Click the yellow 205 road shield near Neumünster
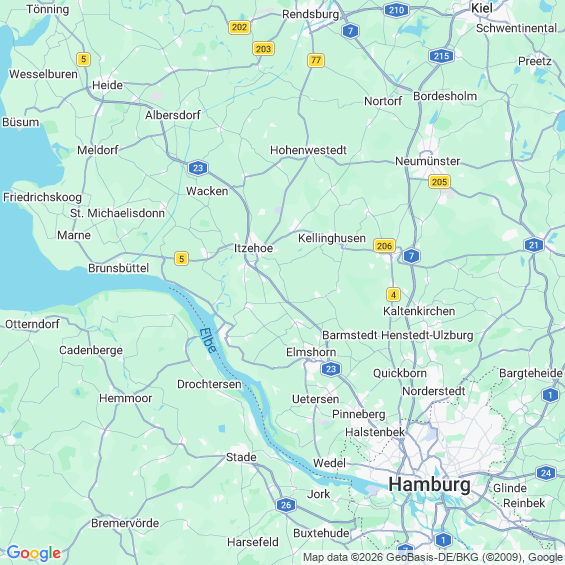 coord(439,182)
